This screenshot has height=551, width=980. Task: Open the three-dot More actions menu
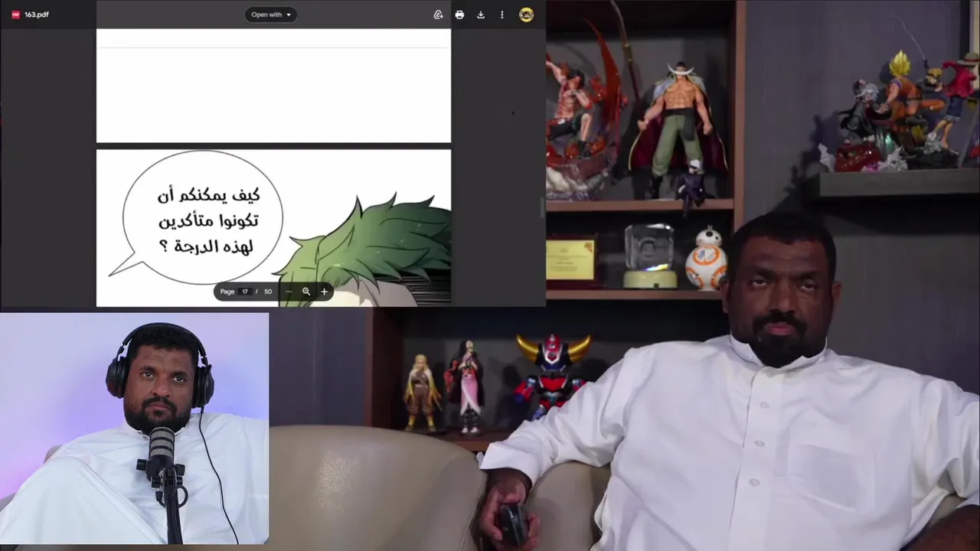point(502,15)
